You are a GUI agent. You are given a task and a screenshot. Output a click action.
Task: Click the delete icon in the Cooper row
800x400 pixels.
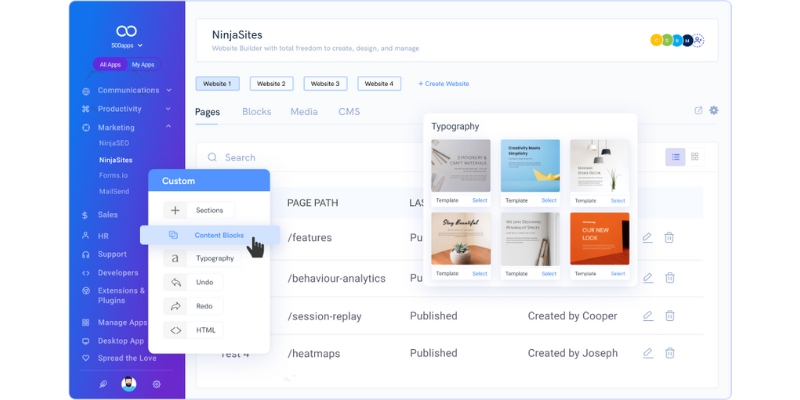[x=670, y=315]
